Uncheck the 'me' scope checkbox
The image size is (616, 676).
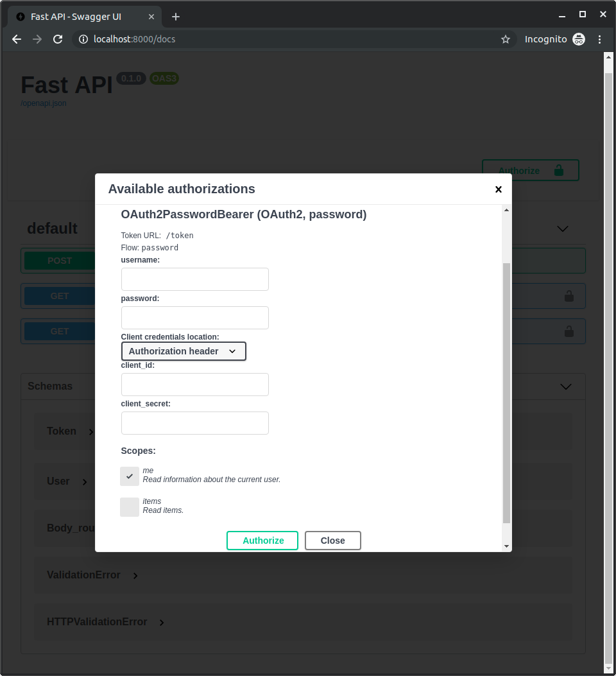click(130, 476)
